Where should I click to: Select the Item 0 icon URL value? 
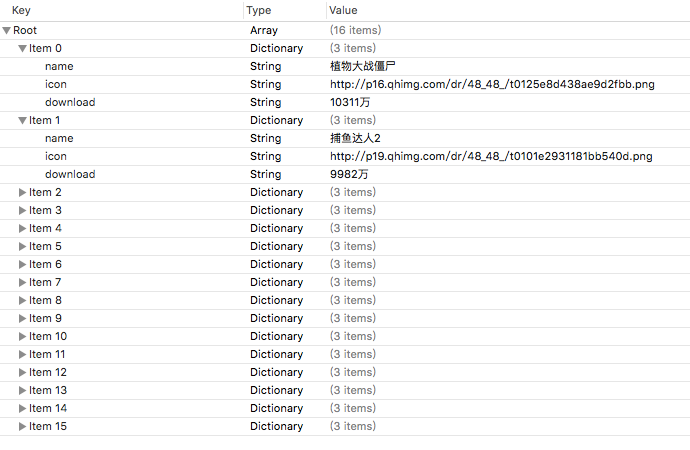491,84
